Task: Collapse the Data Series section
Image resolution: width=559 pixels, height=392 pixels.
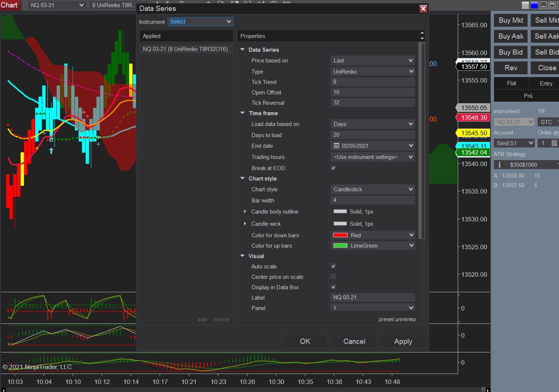Action: coord(242,50)
